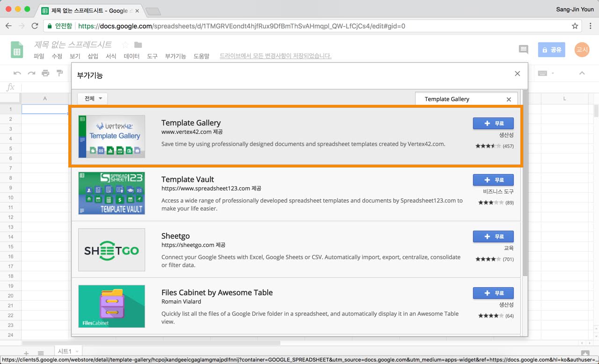Open the Sheetgo add-on title
This screenshot has height=364, width=599.
click(x=175, y=236)
